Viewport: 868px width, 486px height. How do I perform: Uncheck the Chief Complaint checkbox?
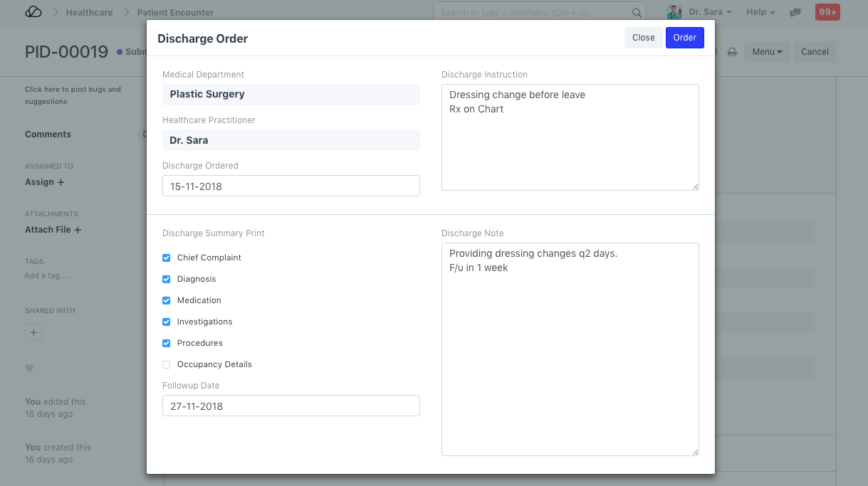tap(167, 258)
